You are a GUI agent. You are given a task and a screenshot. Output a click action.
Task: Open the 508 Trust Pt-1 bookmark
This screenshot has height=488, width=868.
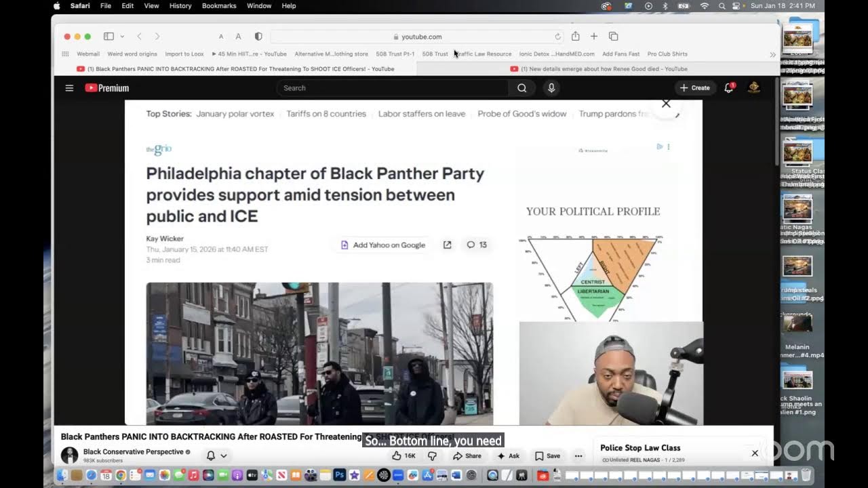point(395,54)
